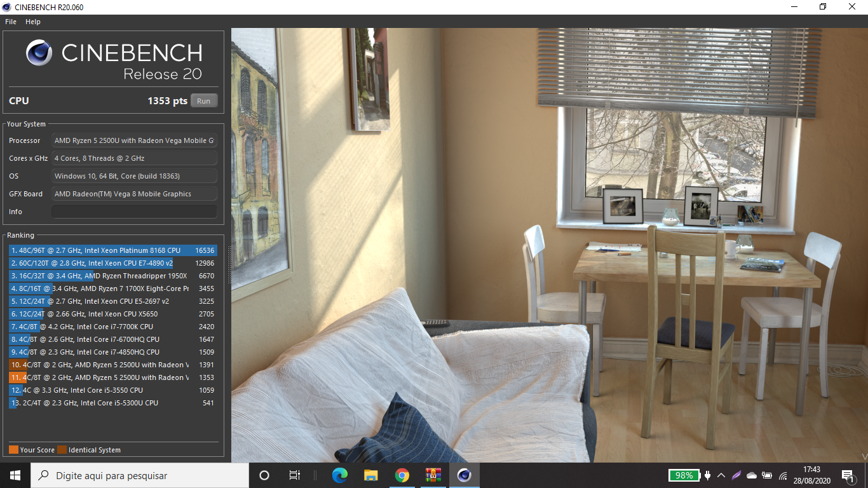Select ranking row Xeon CPU E7-4890 v2
This screenshot has width=868, height=488.
pyautogui.click(x=113, y=263)
